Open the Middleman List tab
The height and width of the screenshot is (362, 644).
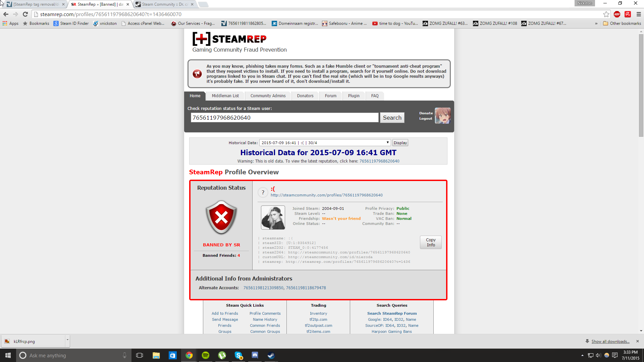[225, 96]
